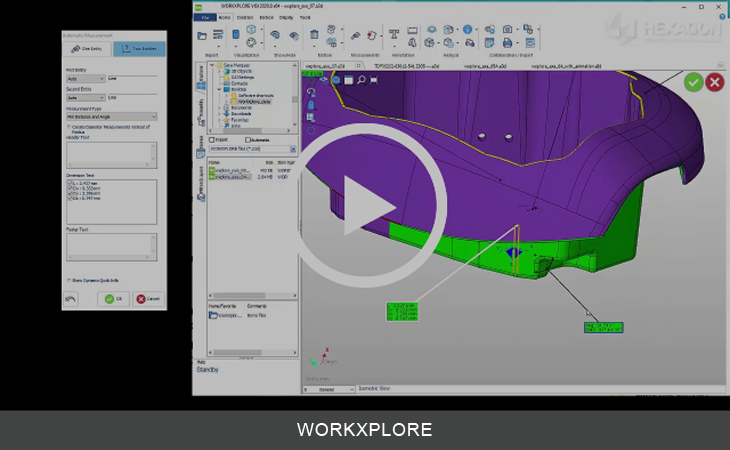
Task: Toggle the Dy dimension text checkbox
Action: click(x=70, y=193)
